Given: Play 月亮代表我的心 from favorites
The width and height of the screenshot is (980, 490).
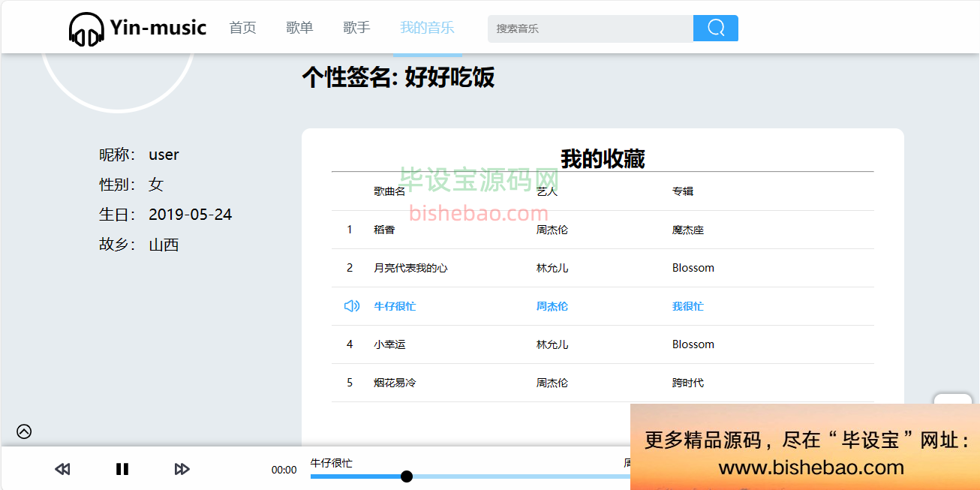Looking at the screenshot, I should click(410, 268).
